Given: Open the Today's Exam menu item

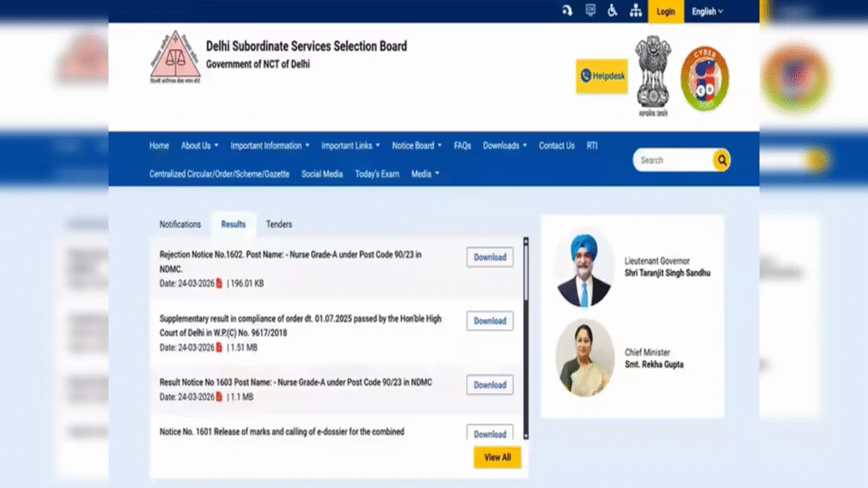Looking at the screenshot, I should [x=377, y=174].
